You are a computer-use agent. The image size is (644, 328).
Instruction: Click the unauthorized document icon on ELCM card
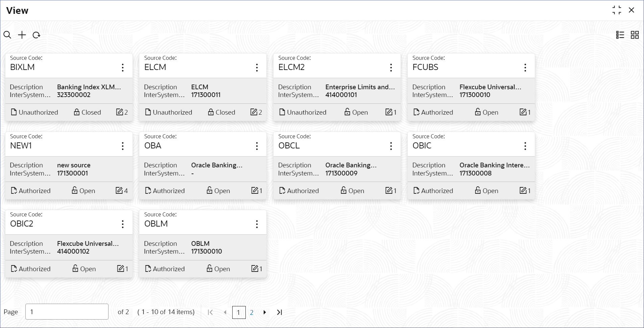coord(148,112)
